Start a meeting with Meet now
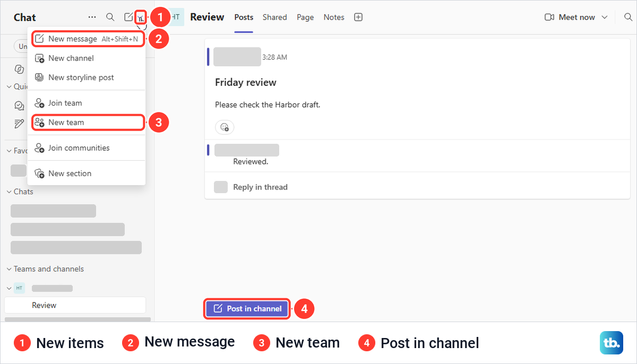Viewport: 637px width, 364px height. pos(570,17)
